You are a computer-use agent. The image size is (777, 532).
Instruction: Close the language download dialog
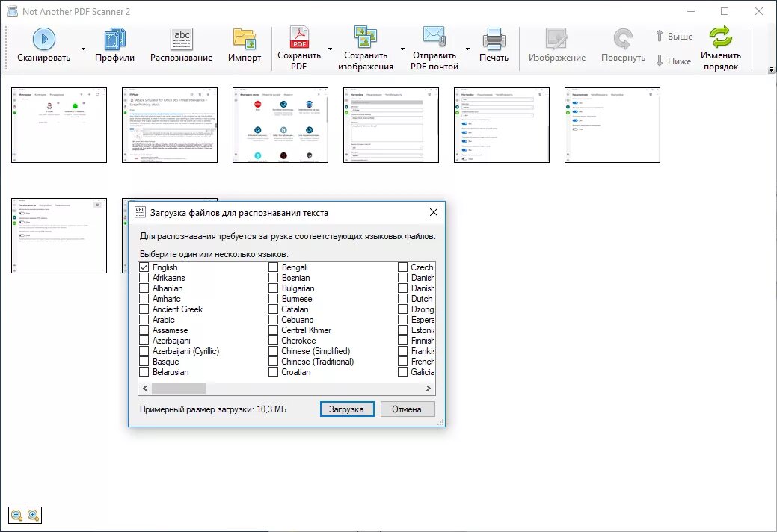click(x=434, y=212)
